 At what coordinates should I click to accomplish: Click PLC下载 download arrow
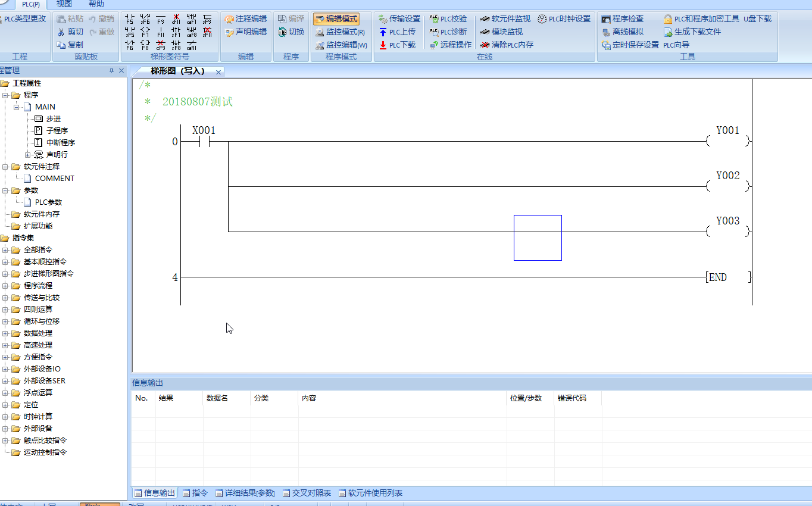click(397, 45)
